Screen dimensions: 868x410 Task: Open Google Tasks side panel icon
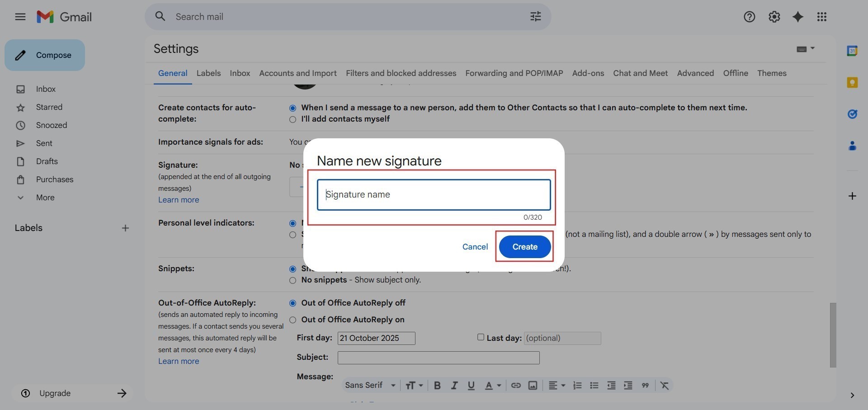(852, 114)
